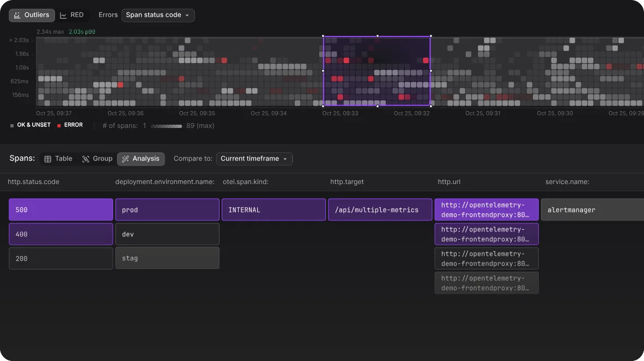
Task: Toggle the OK & UNSET legend item
Action: (31, 125)
